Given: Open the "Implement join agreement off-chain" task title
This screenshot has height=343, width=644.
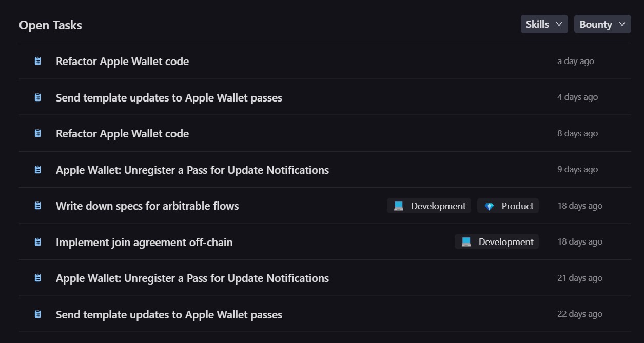Looking at the screenshot, I should pos(144,242).
